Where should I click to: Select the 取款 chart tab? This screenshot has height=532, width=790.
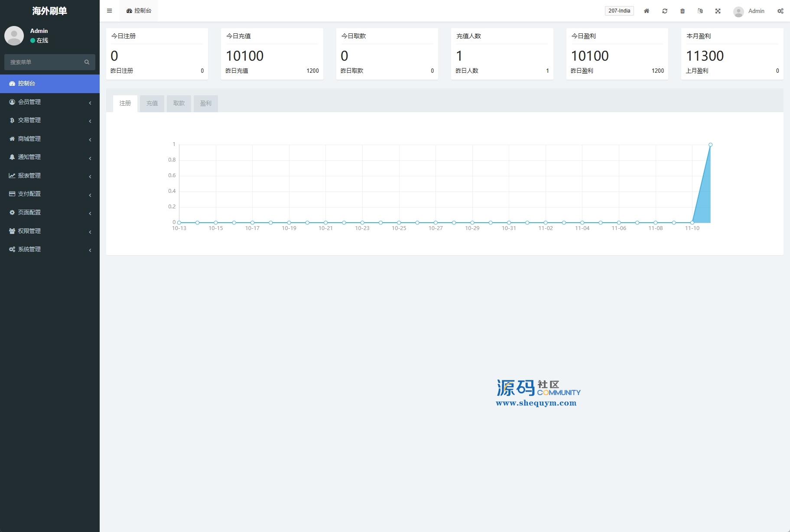click(x=179, y=103)
